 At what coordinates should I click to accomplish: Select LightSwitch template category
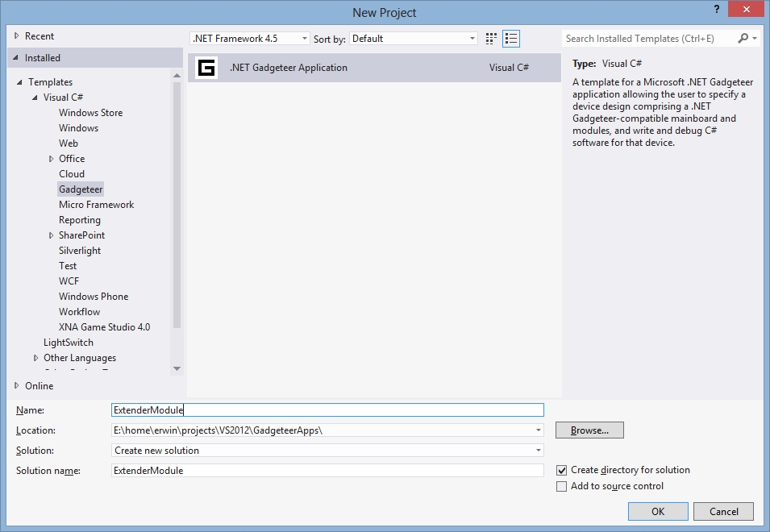pos(69,342)
